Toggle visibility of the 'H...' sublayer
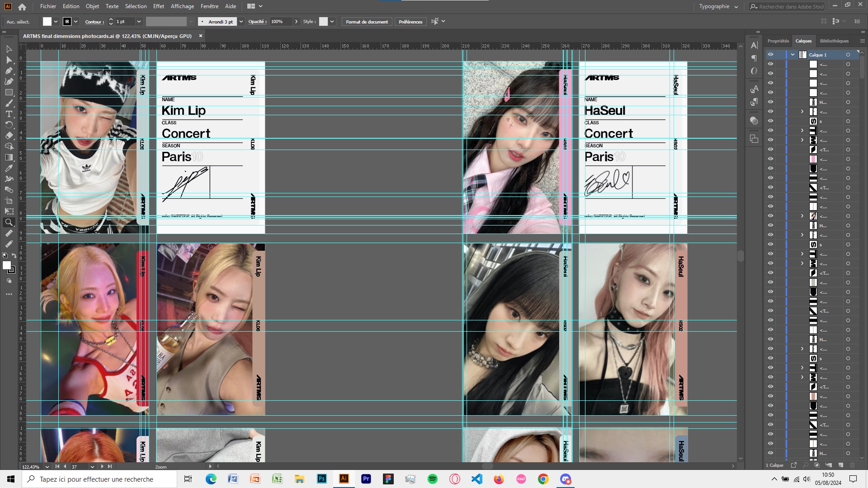The image size is (868, 488). click(x=770, y=102)
